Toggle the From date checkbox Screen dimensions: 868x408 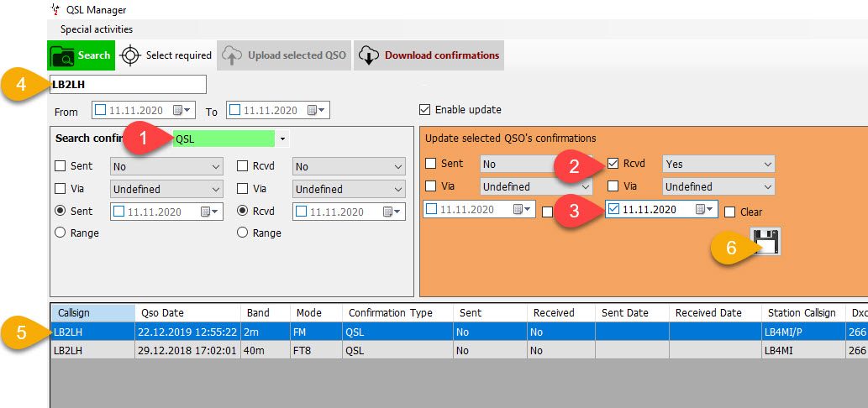click(x=100, y=110)
